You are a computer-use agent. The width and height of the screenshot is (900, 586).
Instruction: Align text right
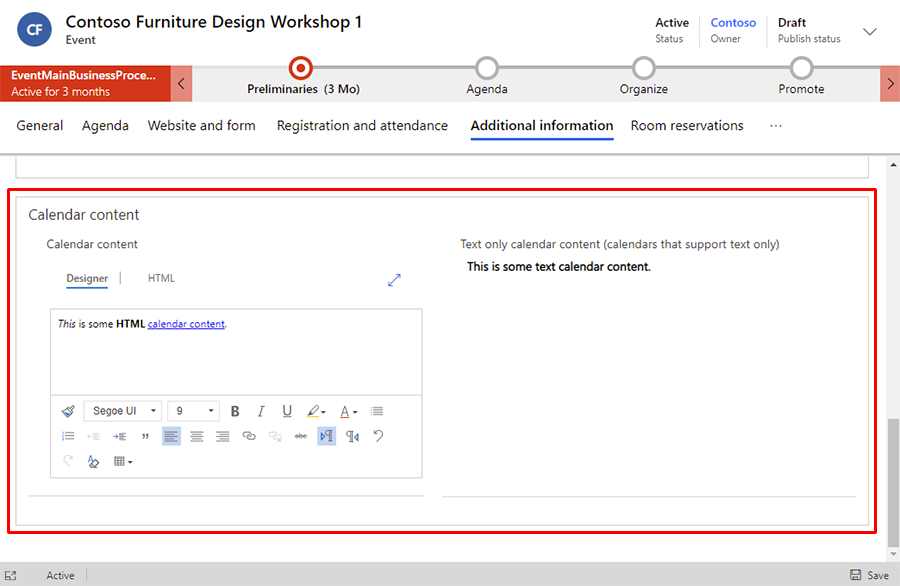click(x=223, y=436)
